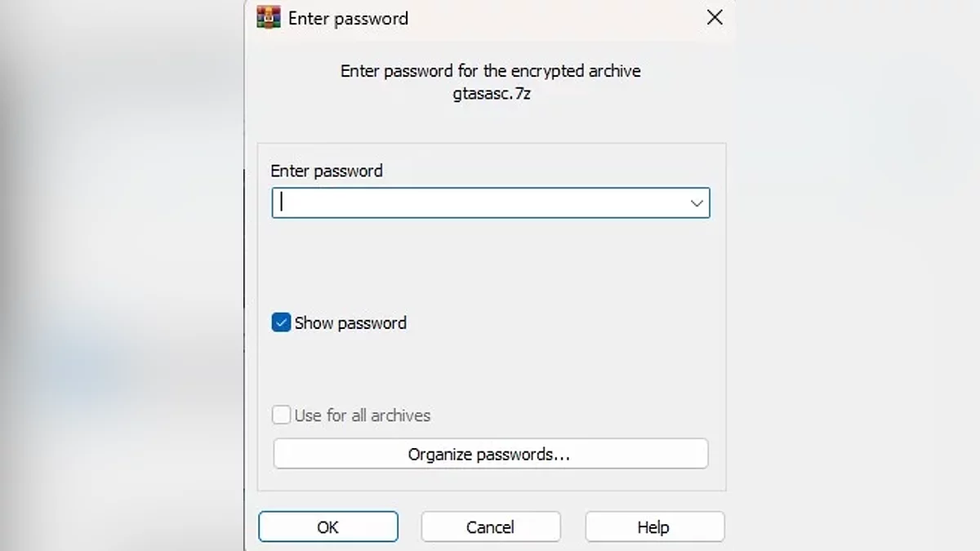Expand the password history dropdown arrow
This screenshot has height=551, width=980.
tap(697, 203)
